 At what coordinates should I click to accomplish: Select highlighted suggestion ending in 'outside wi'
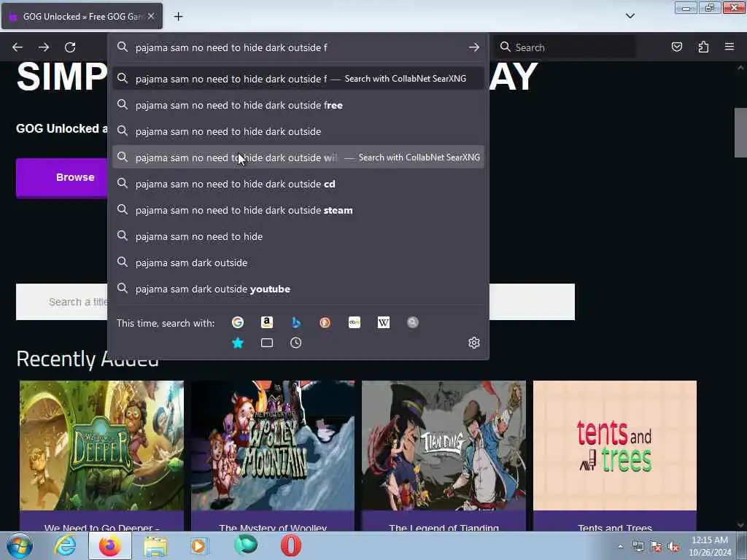pos(298,157)
